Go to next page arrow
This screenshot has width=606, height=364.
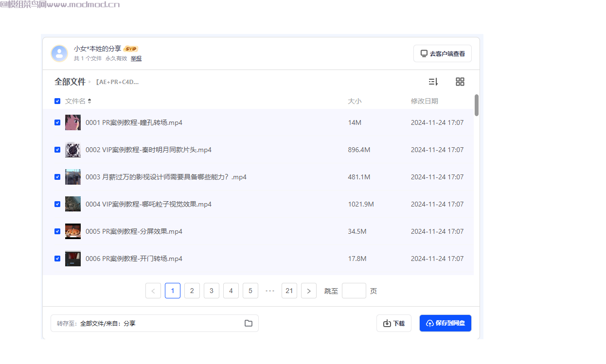click(309, 291)
